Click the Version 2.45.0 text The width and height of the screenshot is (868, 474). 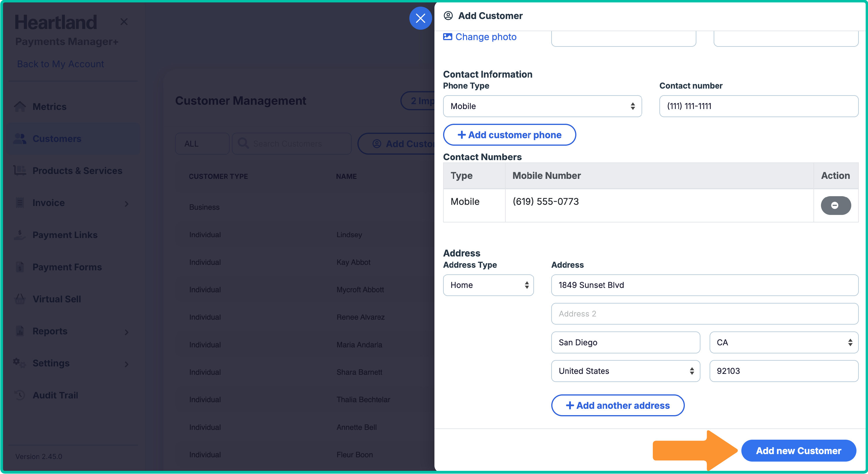click(39, 456)
